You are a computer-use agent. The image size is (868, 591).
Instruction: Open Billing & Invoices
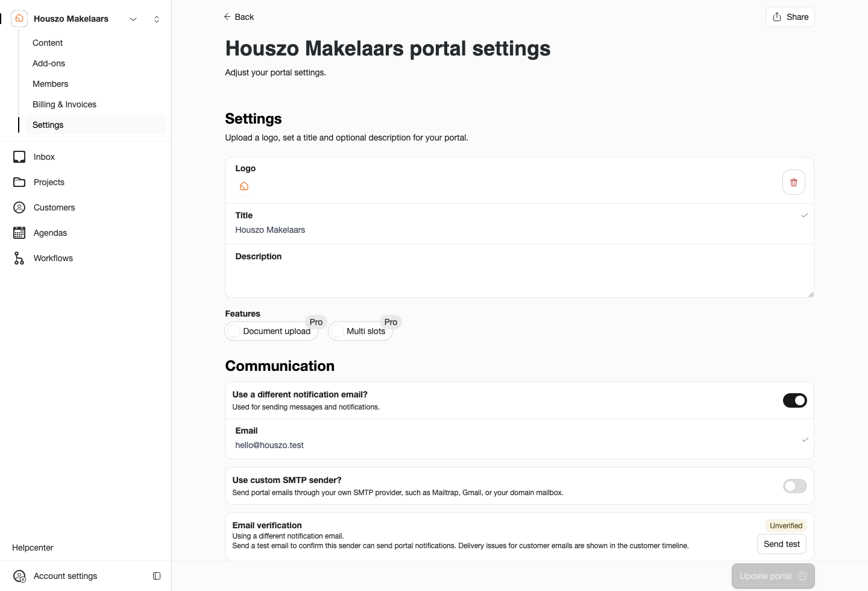(x=64, y=104)
